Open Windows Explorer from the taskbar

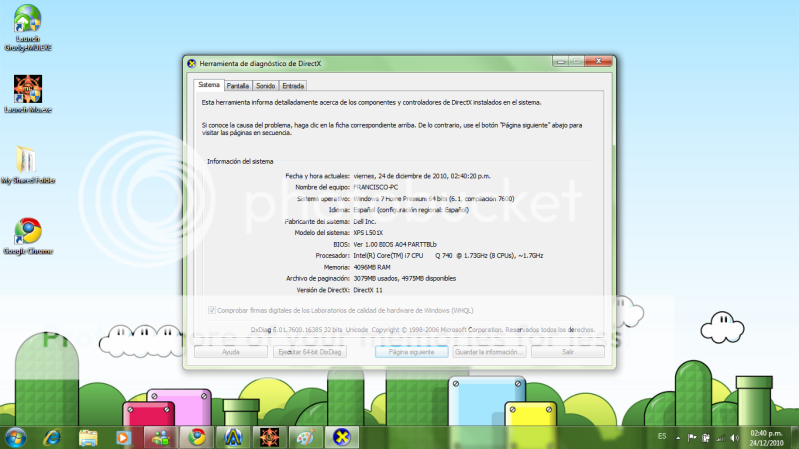point(88,437)
